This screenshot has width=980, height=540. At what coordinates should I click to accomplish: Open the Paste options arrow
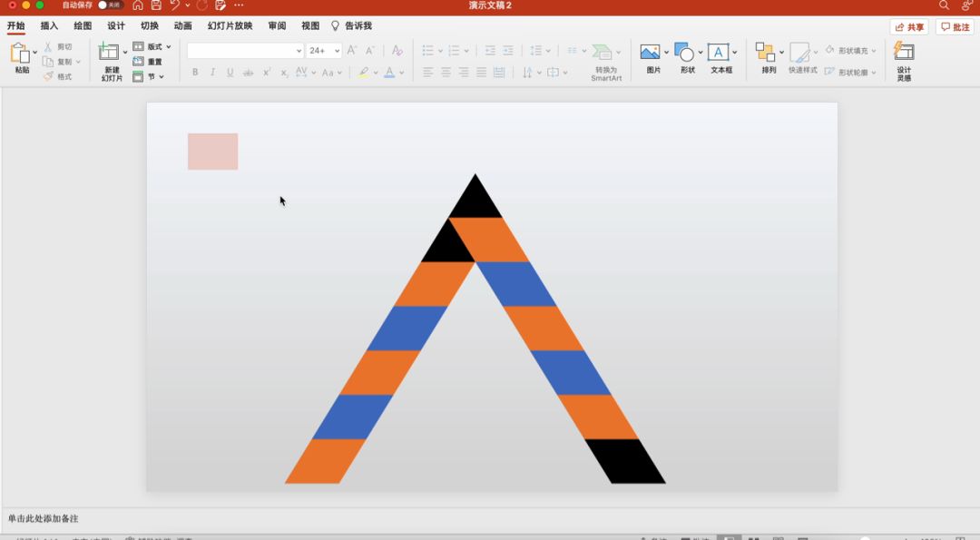[35, 52]
